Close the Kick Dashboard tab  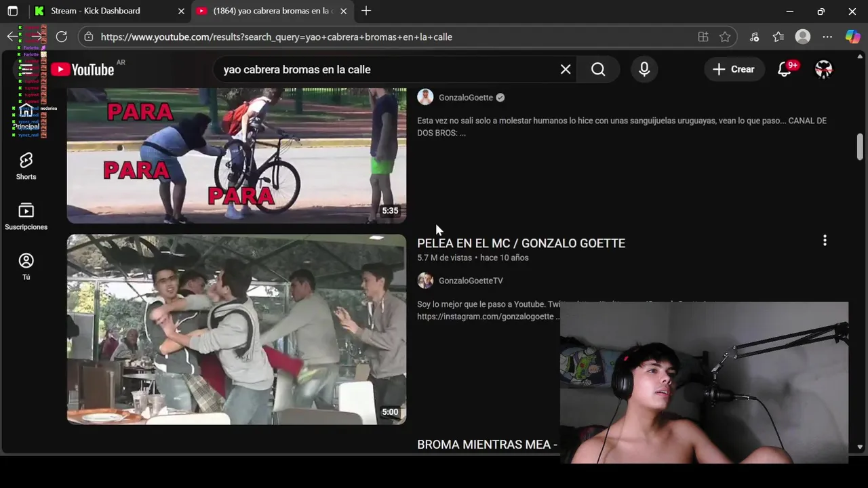(x=181, y=11)
